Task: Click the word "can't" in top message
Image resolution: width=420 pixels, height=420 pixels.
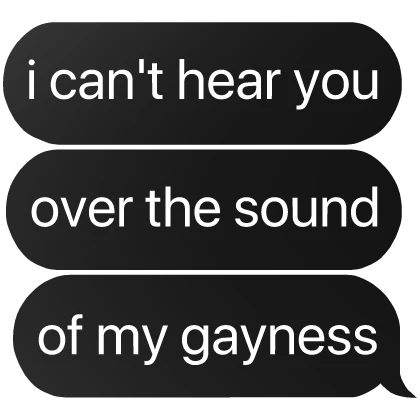Action: [107, 80]
